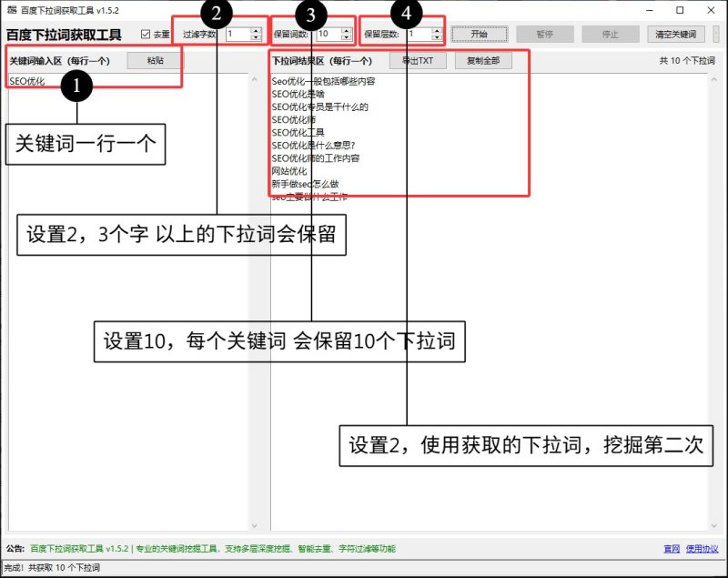Focus the 过滤字数 number field
Viewport: 728px width, 578px height.
(238, 34)
